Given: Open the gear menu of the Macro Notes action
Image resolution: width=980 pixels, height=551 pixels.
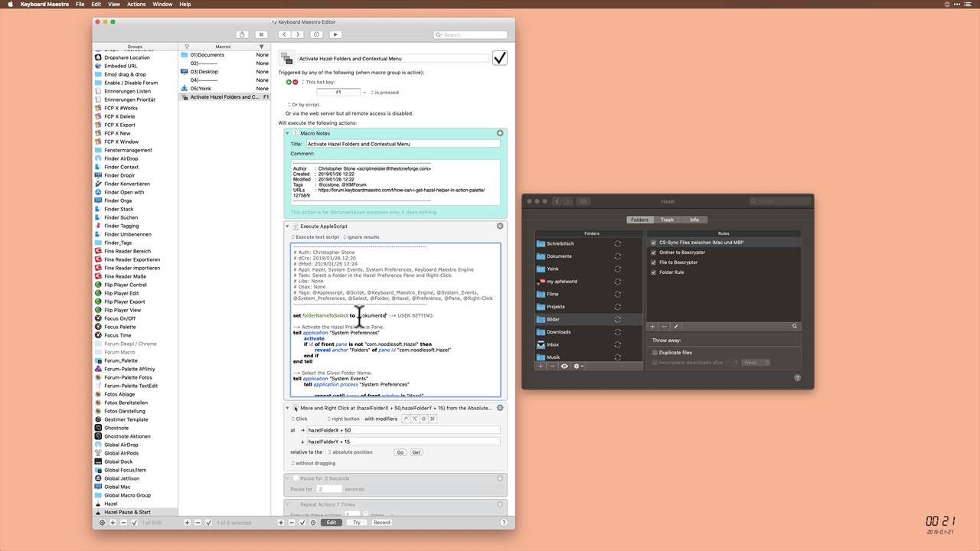Looking at the screenshot, I should tap(500, 133).
